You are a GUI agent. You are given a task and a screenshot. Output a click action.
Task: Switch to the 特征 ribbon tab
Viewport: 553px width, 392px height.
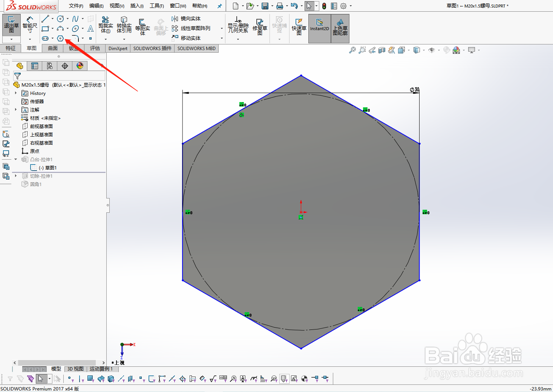(11, 48)
